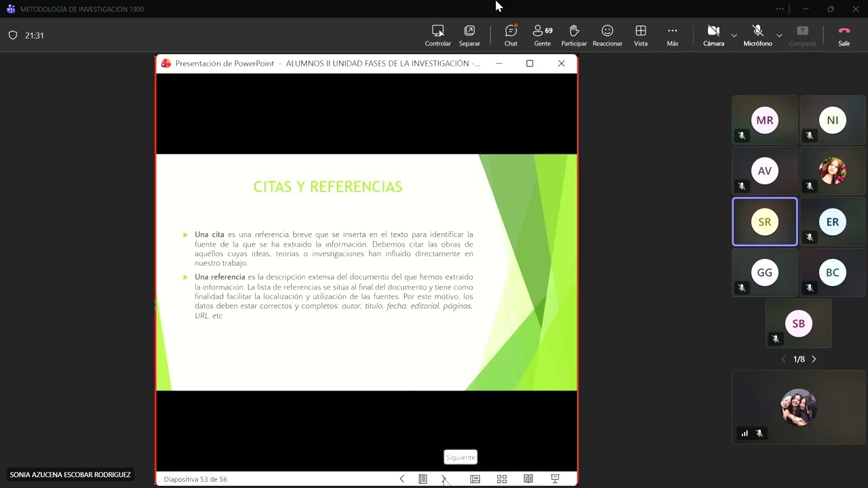Select the AV participant tile

(x=764, y=171)
